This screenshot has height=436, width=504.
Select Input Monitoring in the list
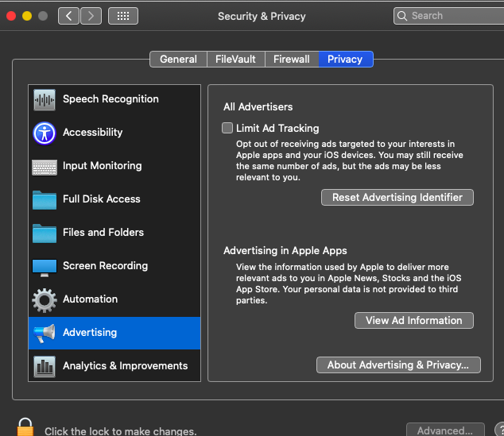[114, 166]
